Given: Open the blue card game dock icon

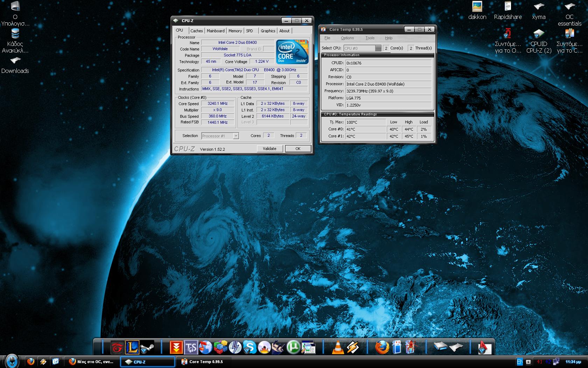Looking at the screenshot, I should (397, 347).
